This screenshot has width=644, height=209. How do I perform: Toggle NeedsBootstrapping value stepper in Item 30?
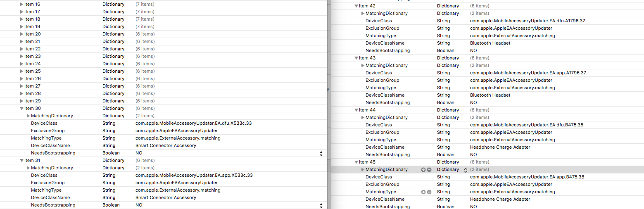pos(321,153)
